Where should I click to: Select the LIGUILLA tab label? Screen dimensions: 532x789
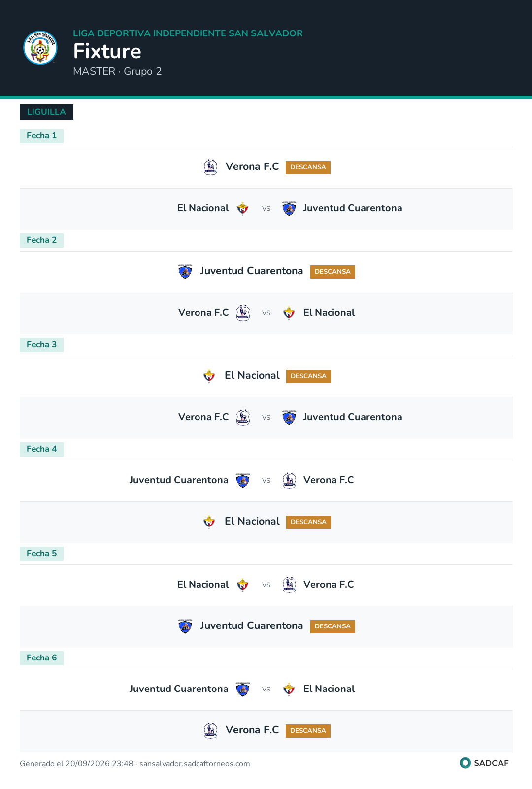tap(46, 112)
